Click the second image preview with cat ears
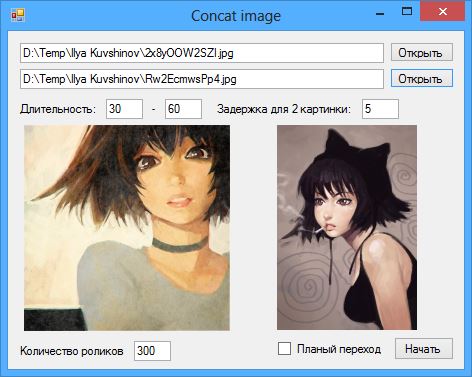The image size is (472, 377). click(x=347, y=228)
